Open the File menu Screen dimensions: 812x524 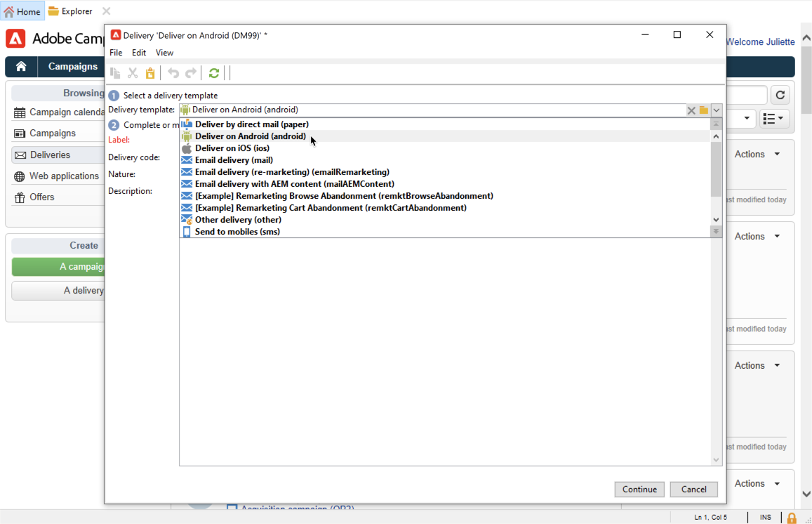[x=116, y=53]
